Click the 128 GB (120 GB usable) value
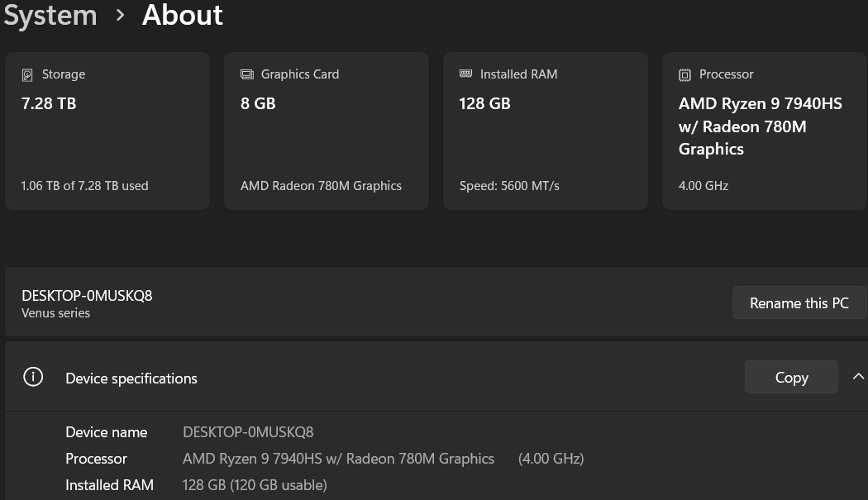Image resolution: width=868 pixels, height=500 pixels. 255,485
